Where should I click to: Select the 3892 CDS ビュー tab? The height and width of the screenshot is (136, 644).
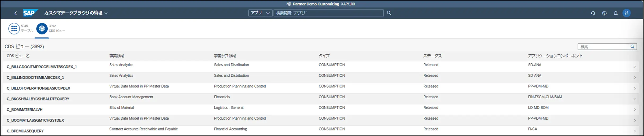point(51,28)
